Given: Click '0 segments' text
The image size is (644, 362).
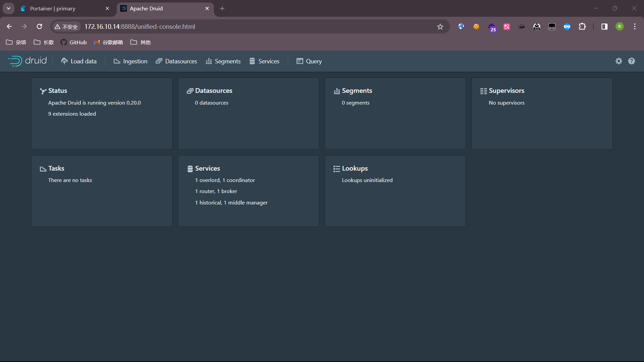Looking at the screenshot, I should click(x=356, y=103).
